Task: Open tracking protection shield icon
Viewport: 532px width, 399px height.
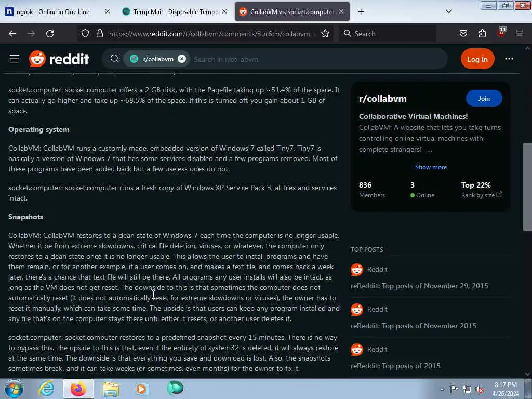Action: 85,34
